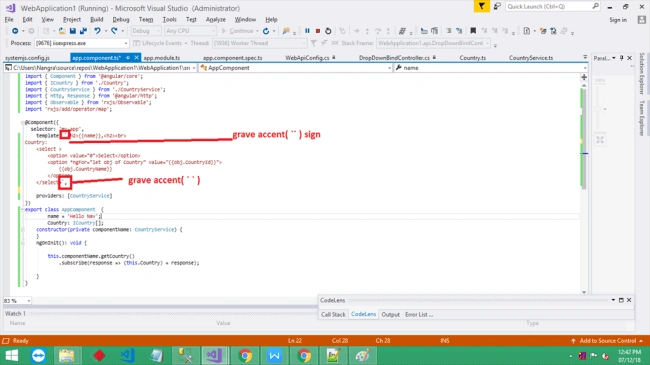This screenshot has width=650, height=365.
Task: Collapse the export class AppComponent block
Action: pos(22,210)
